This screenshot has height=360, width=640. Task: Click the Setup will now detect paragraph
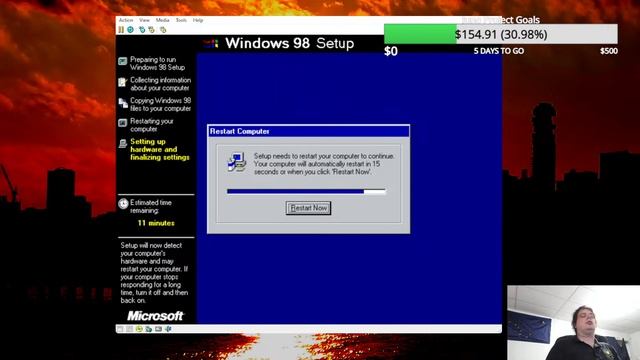coord(154,273)
